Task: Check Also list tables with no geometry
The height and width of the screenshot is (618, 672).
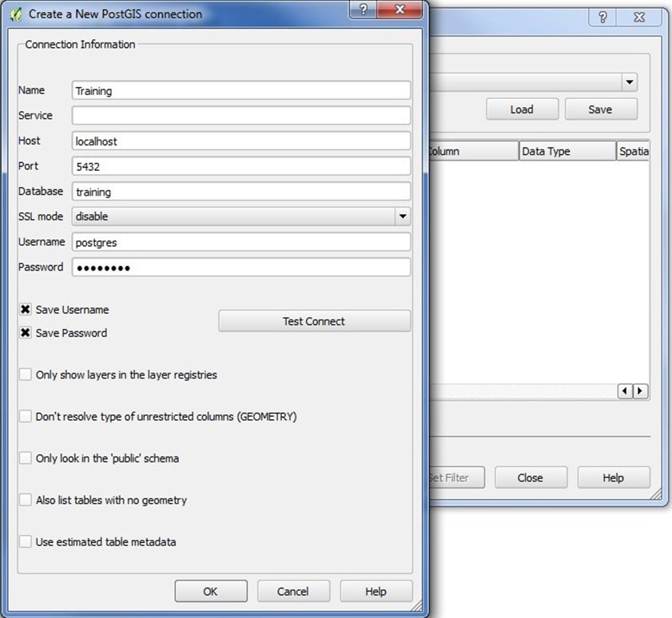Action: pos(25,499)
